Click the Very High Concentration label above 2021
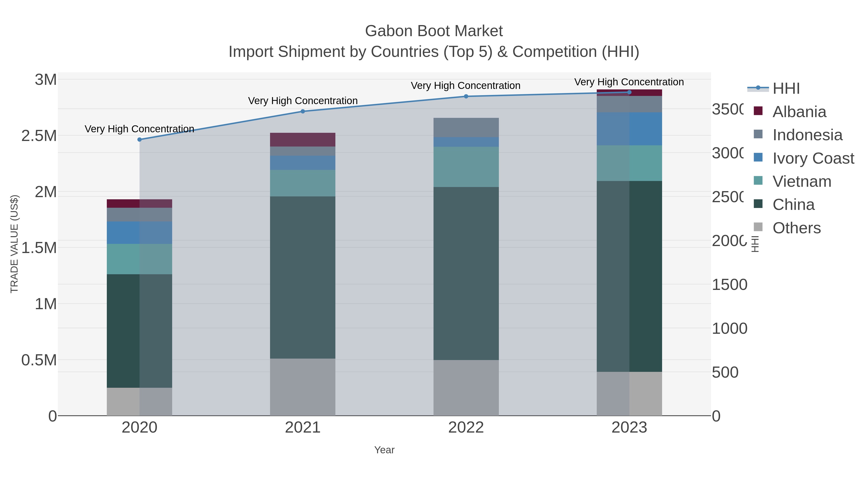The height and width of the screenshot is (488, 868). (x=303, y=101)
